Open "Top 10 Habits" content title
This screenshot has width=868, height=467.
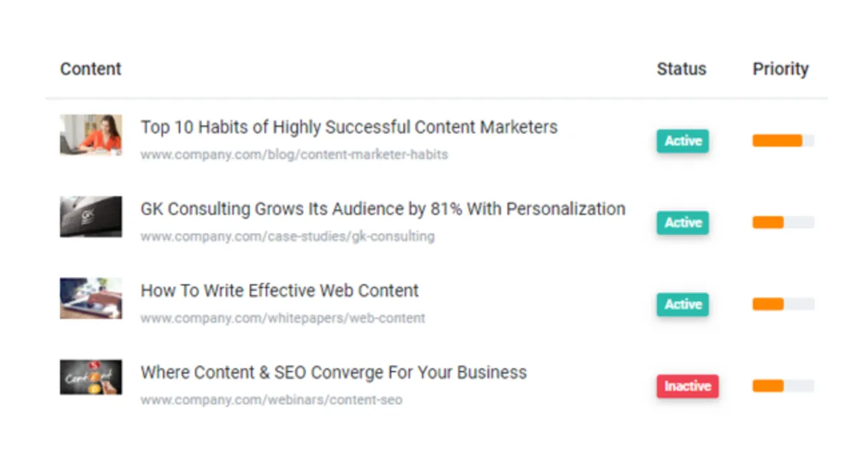pyautogui.click(x=349, y=127)
